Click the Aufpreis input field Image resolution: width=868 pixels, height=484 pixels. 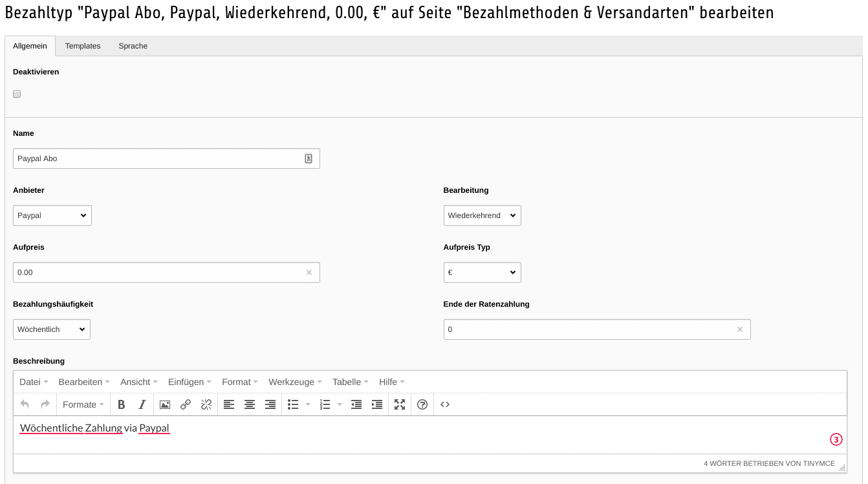[166, 272]
